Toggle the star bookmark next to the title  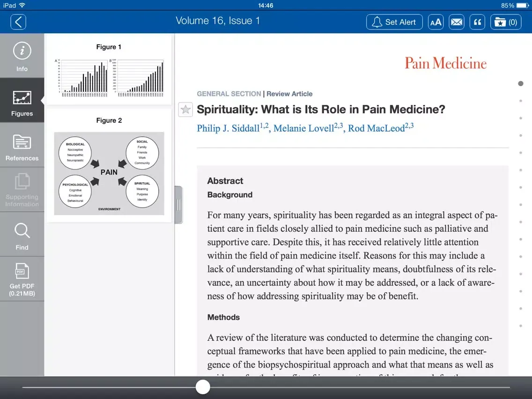pos(185,109)
